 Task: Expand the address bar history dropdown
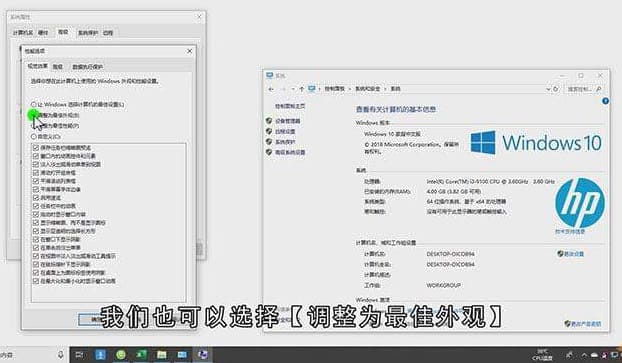coord(548,89)
